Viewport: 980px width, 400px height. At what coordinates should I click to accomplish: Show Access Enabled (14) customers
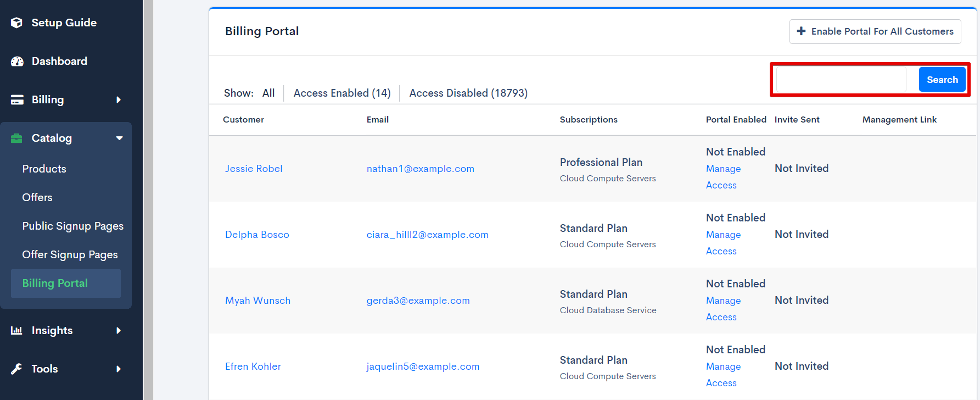(341, 93)
